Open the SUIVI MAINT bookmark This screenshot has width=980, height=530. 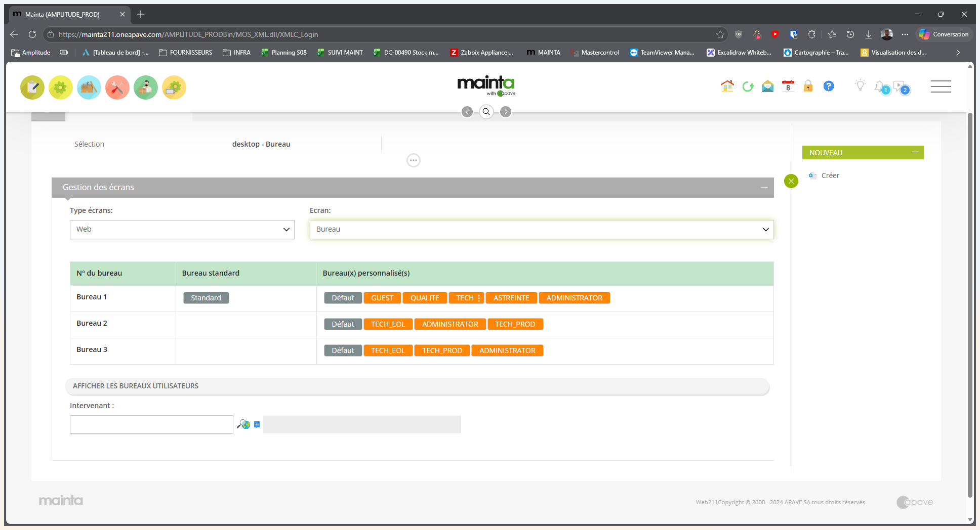(340, 53)
